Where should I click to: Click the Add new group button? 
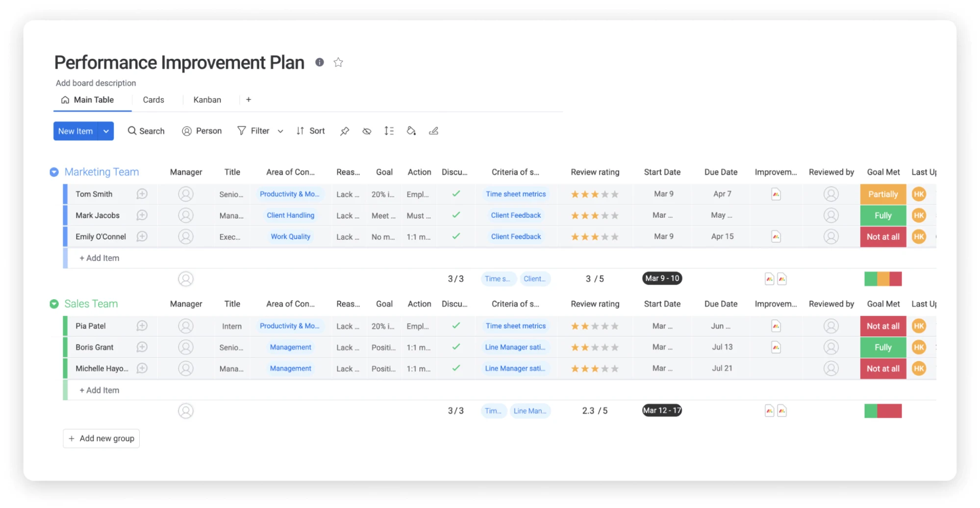[101, 438]
